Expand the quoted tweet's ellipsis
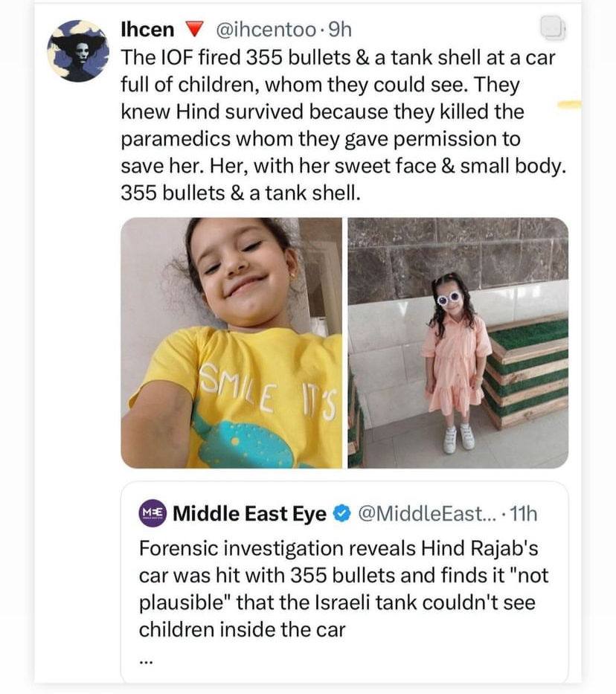The height and width of the screenshot is (694, 616). pyautogui.click(x=145, y=658)
